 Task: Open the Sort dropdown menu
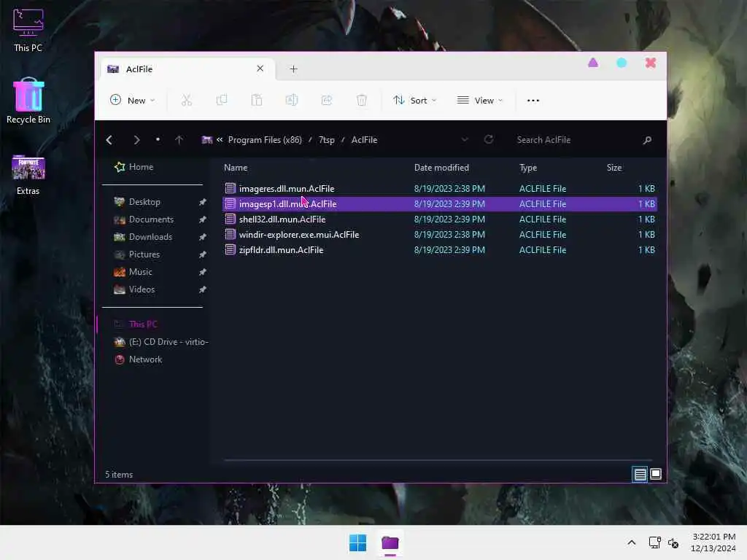coord(414,101)
